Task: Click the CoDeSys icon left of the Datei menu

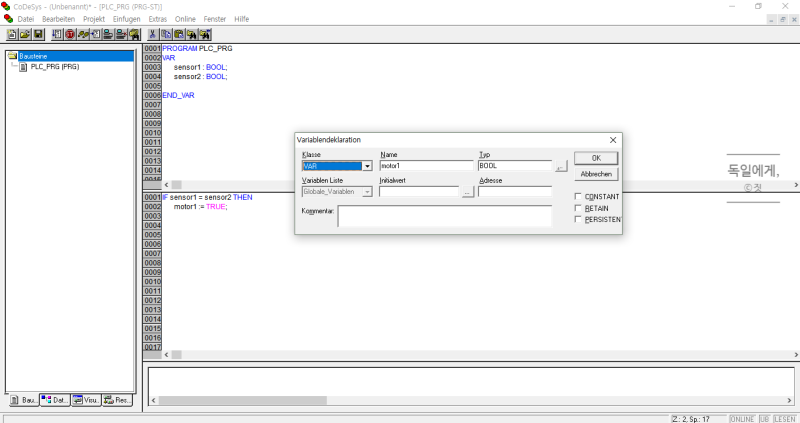Action: 8,18
